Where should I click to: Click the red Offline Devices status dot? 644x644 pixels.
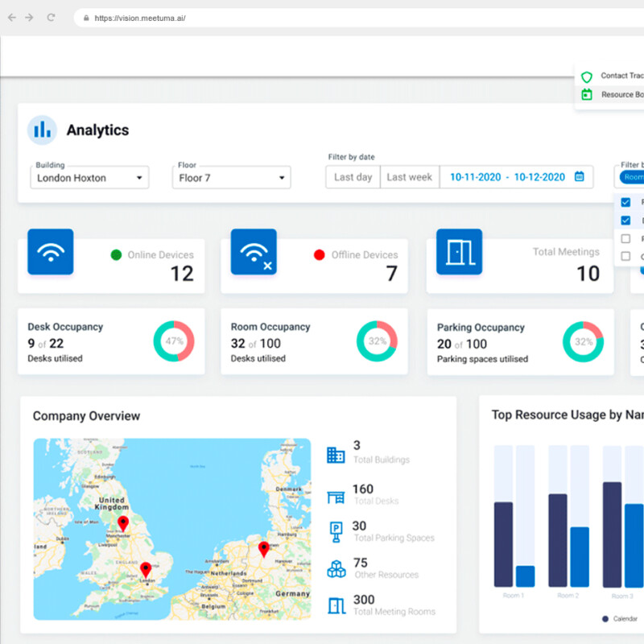319,255
